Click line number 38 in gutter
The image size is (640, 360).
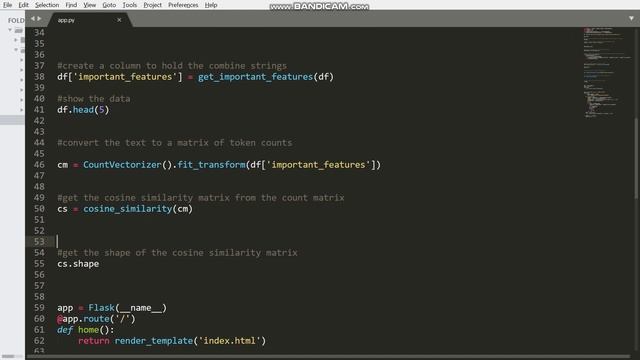tap(39, 77)
